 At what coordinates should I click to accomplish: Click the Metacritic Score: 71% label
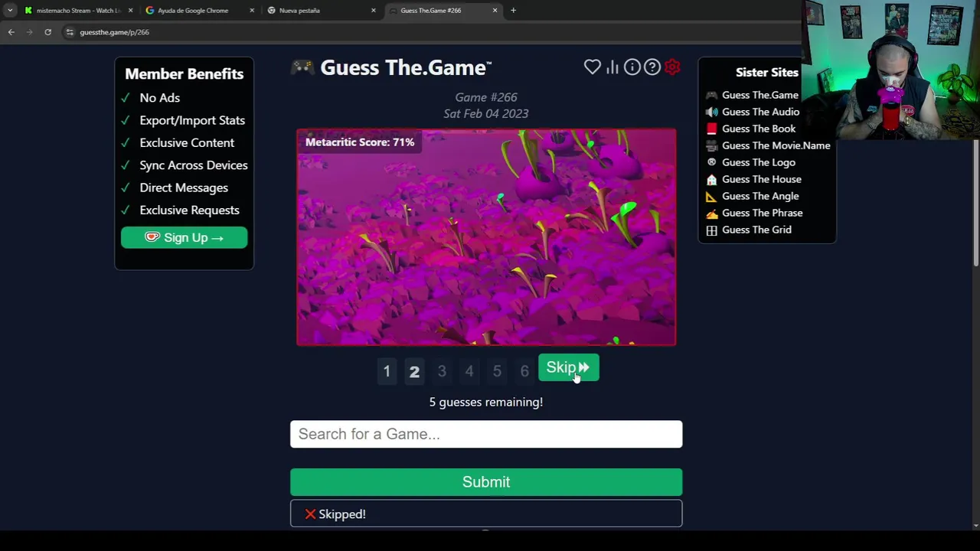(x=360, y=142)
